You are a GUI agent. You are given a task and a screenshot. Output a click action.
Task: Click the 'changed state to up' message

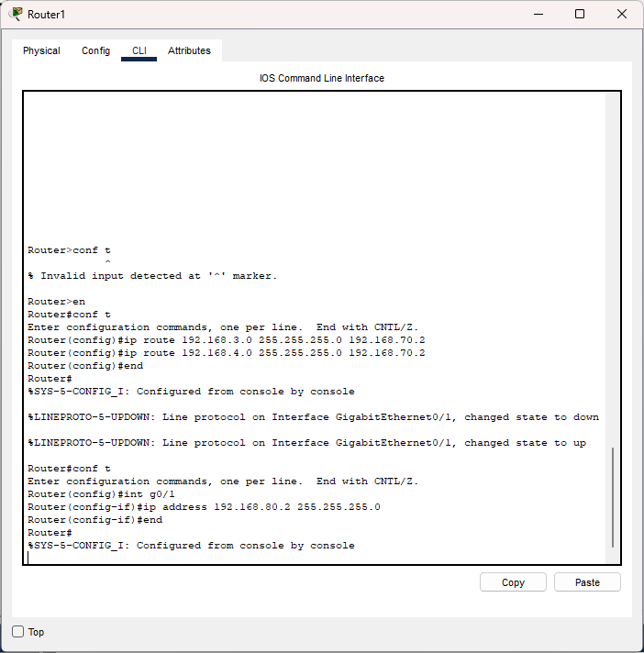click(307, 443)
